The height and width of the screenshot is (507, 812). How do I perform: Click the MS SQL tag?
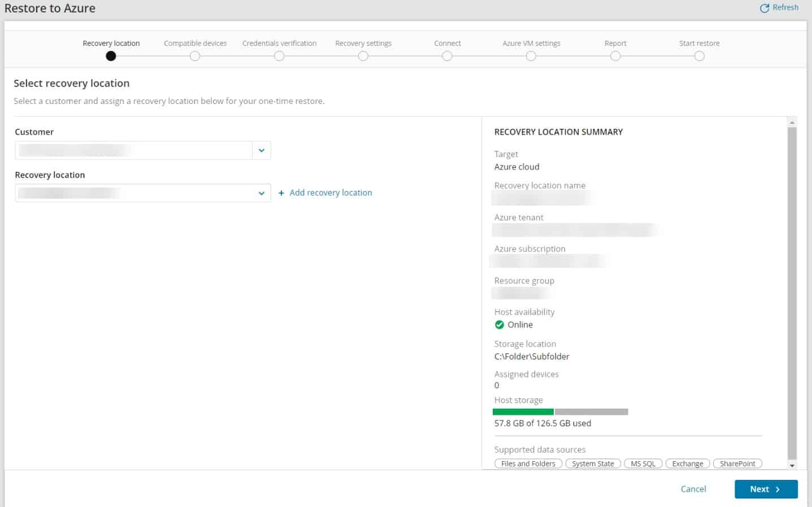[x=643, y=463]
